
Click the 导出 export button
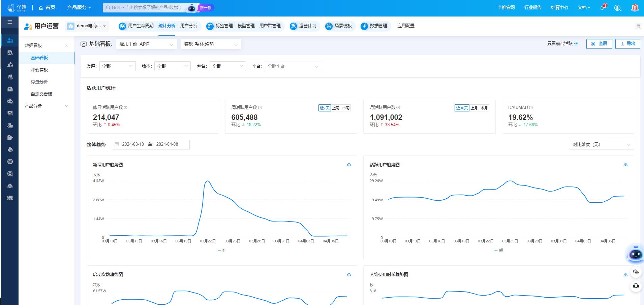click(x=627, y=44)
